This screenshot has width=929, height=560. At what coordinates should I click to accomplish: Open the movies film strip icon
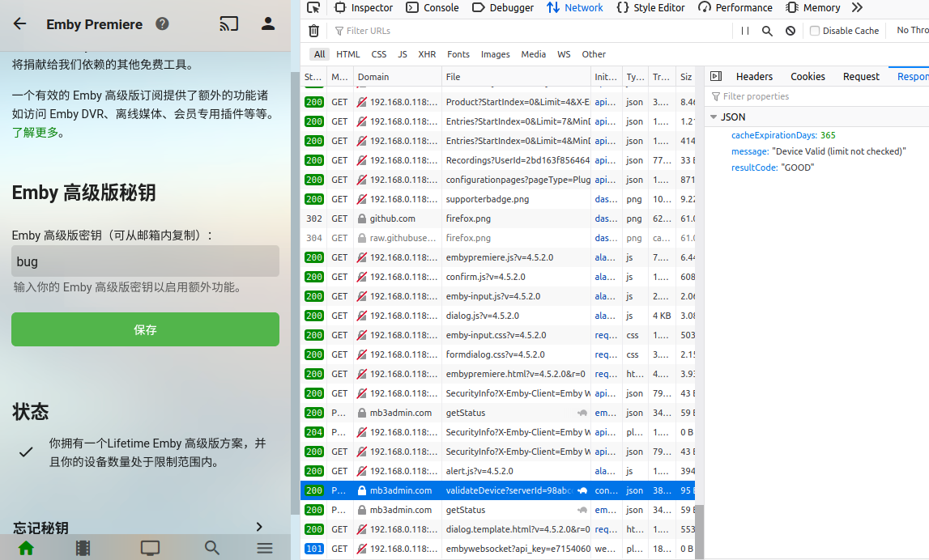pyautogui.click(x=83, y=548)
